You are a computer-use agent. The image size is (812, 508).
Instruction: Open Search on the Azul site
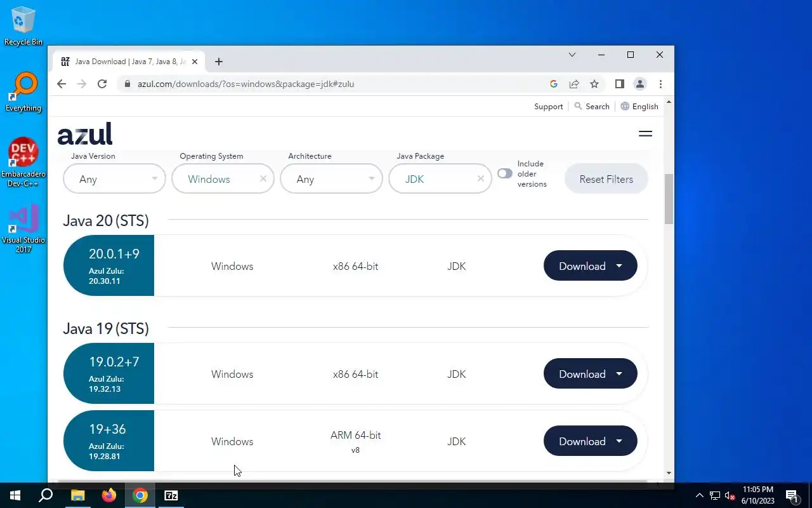(x=592, y=107)
